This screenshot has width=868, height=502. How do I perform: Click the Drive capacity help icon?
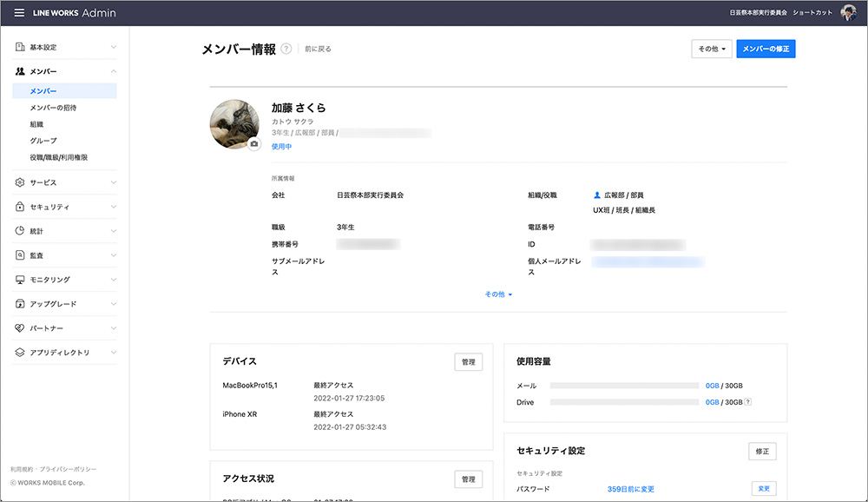tap(748, 402)
